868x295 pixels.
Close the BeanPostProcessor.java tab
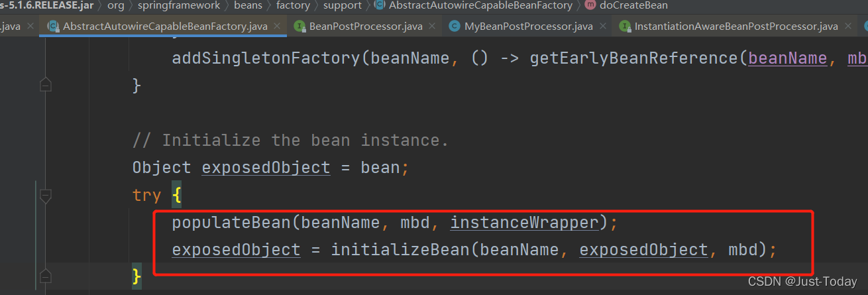433,27
